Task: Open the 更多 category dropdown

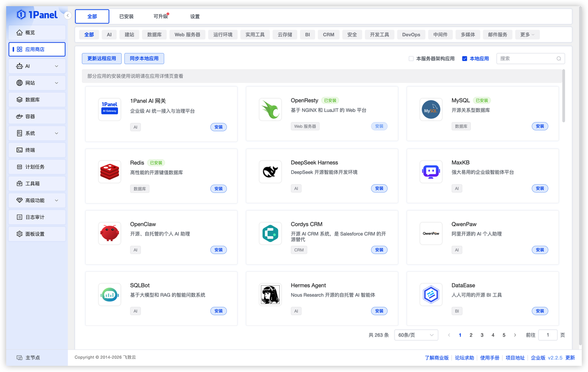Action: tap(527, 34)
